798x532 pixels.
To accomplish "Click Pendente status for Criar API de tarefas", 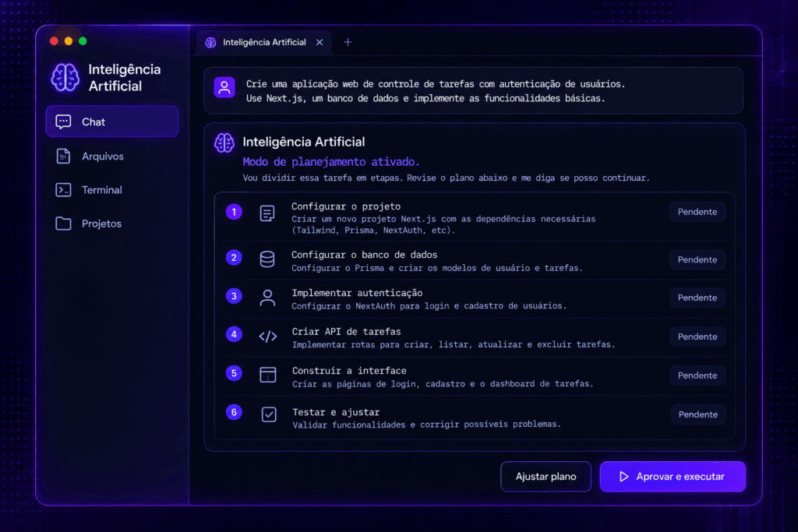I will coord(697,336).
